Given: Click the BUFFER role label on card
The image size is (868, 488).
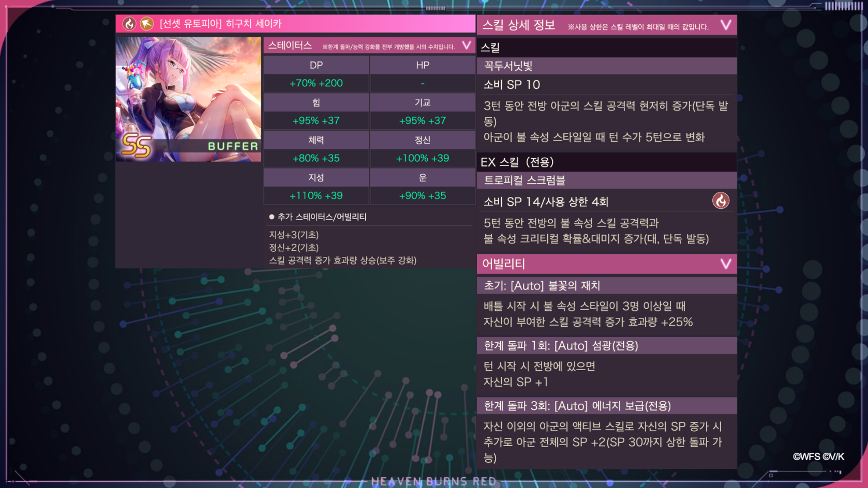Looking at the screenshot, I should click(x=233, y=146).
